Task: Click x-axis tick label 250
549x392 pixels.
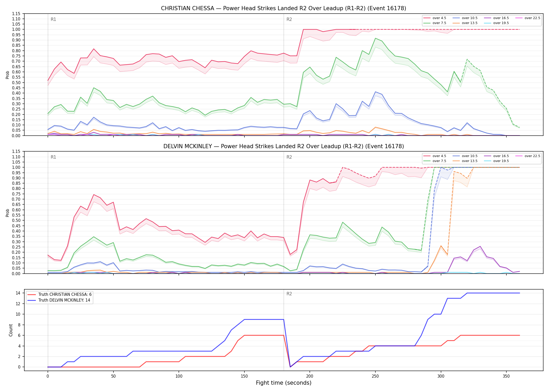Action: click(x=375, y=376)
